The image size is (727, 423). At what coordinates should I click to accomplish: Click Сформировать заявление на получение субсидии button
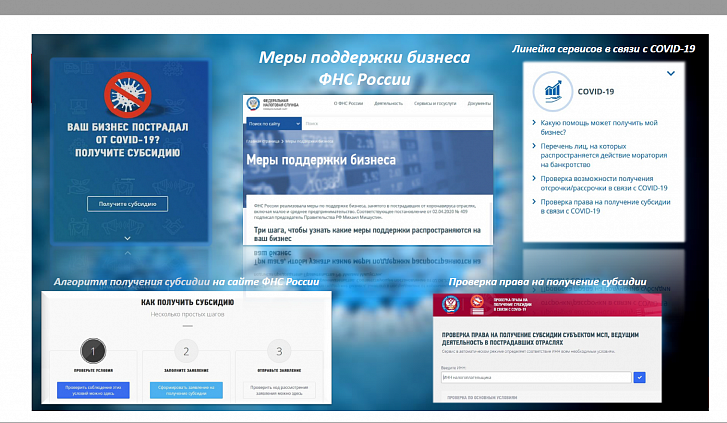186,390
